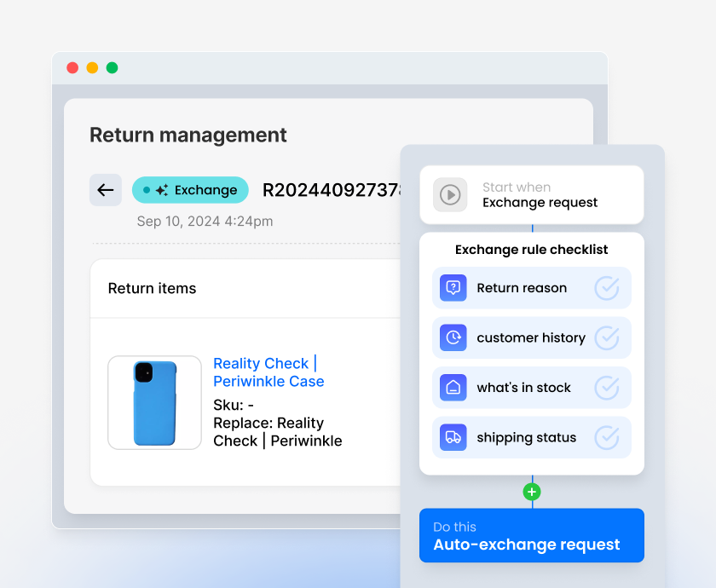
Task: Expand the Exchange rule checklist panel
Action: (531, 249)
